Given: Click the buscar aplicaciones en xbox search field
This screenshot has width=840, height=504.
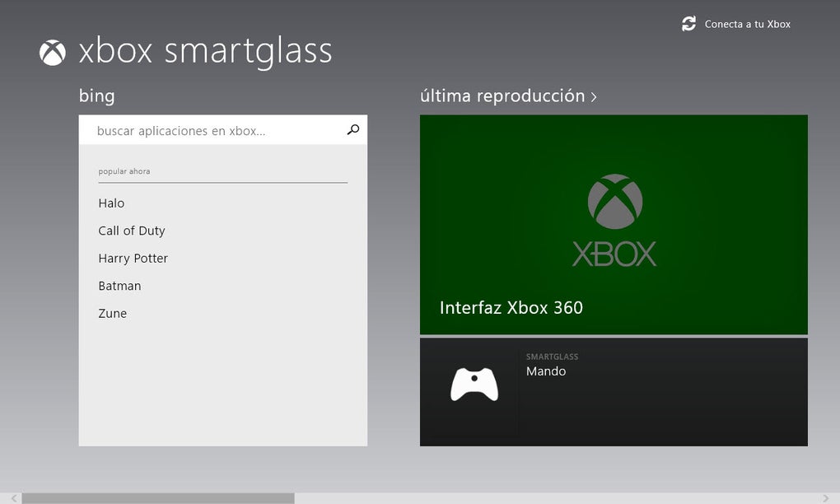Looking at the screenshot, I should click(223, 130).
